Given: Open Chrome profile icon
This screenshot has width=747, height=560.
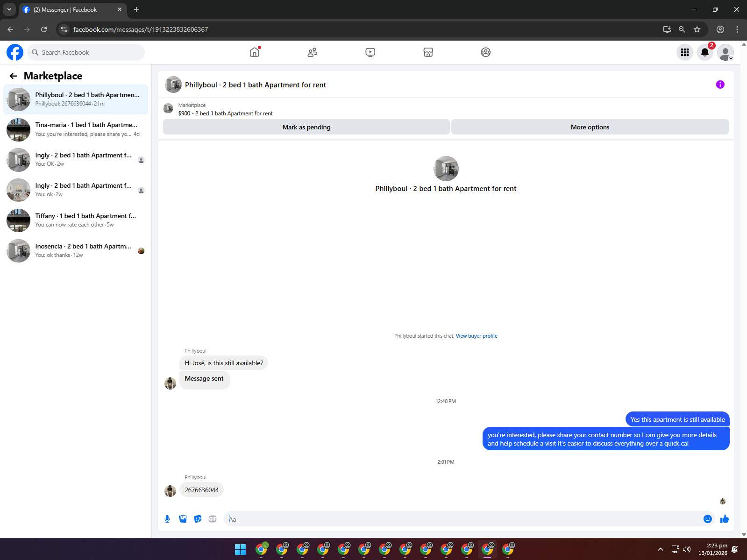Looking at the screenshot, I should click(x=720, y=29).
